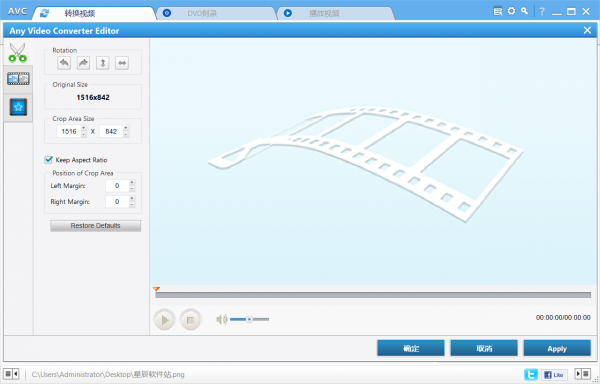Open help question mark icon
The width and height of the screenshot is (600, 384).
542,11
